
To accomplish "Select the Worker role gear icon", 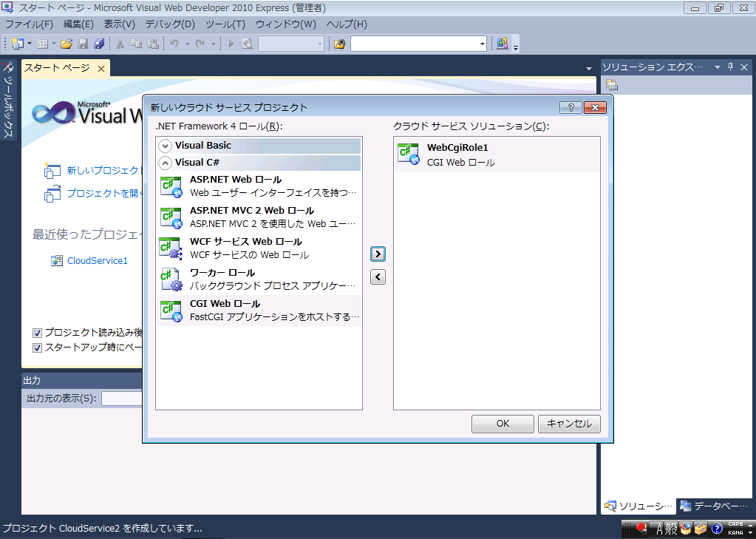I will point(171,279).
